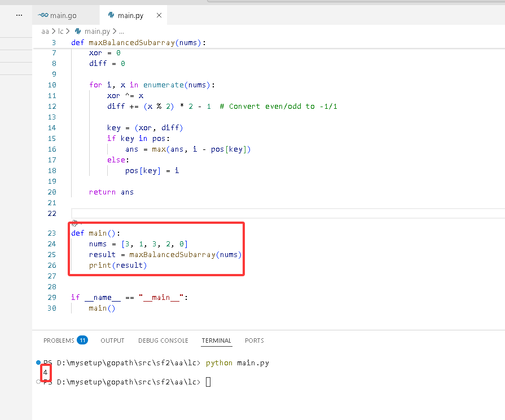Open the more actions ellipsis menu
The height and width of the screenshot is (420, 505).
[19, 15]
